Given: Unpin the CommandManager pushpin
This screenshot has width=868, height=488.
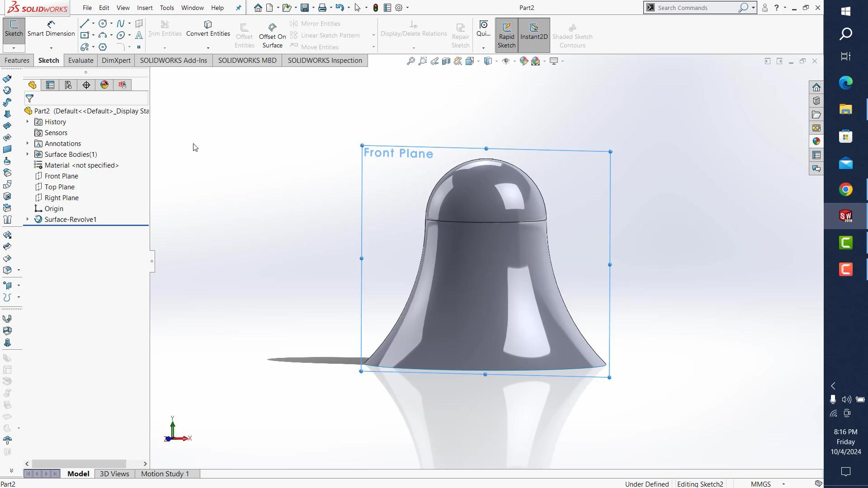Looking at the screenshot, I should pyautogui.click(x=238, y=8).
